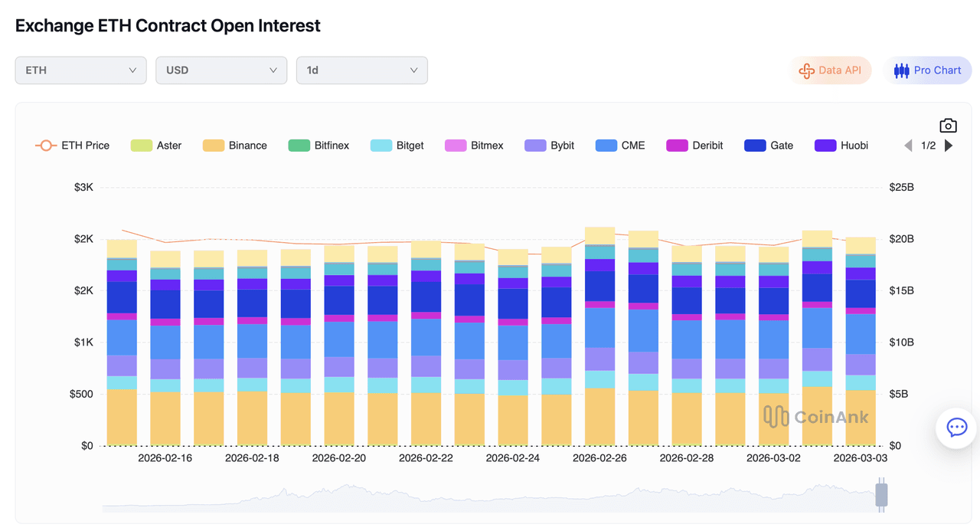Open the ETH coin dropdown

point(80,70)
